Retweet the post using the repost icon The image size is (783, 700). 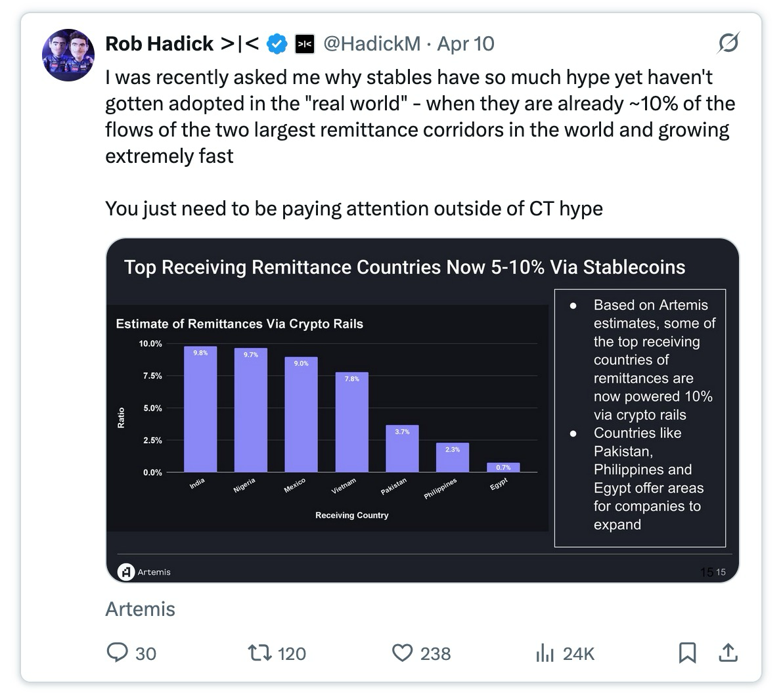tap(259, 653)
